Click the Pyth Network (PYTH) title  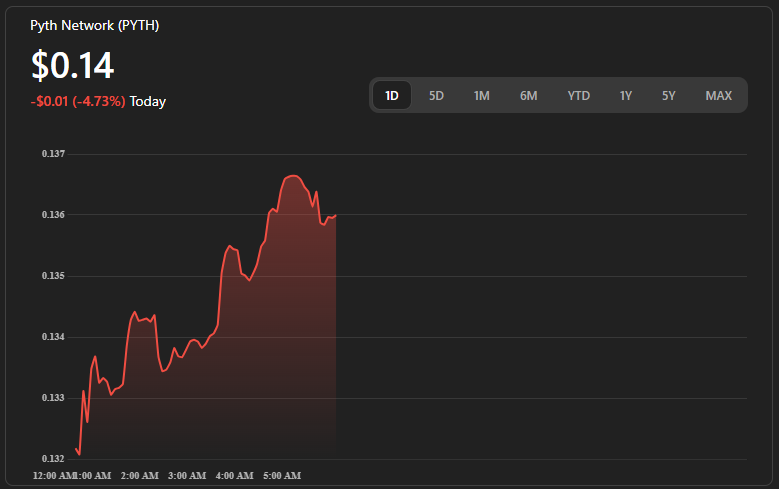coord(94,25)
